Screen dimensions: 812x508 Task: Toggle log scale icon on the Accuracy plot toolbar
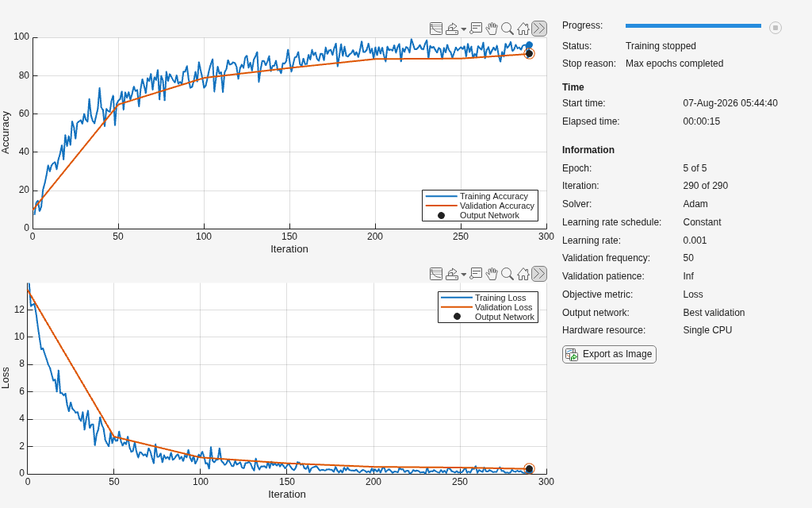[436, 29]
